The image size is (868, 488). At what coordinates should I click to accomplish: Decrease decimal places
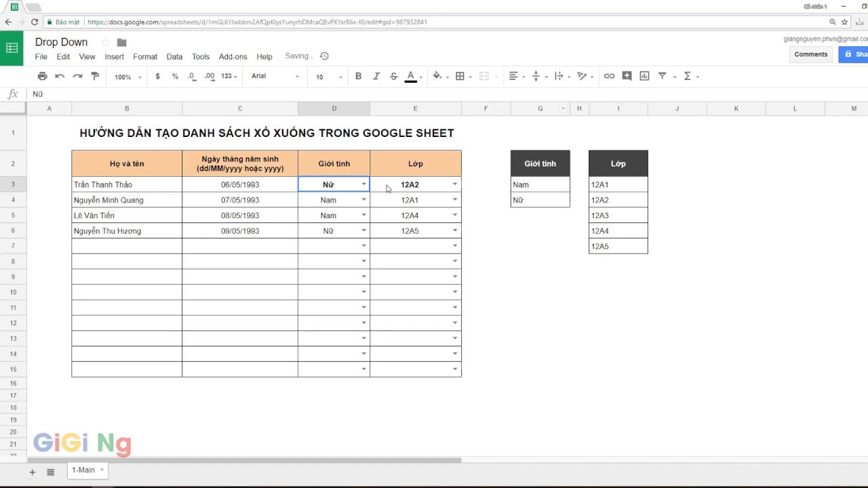pyautogui.click(x=192, y=77)
